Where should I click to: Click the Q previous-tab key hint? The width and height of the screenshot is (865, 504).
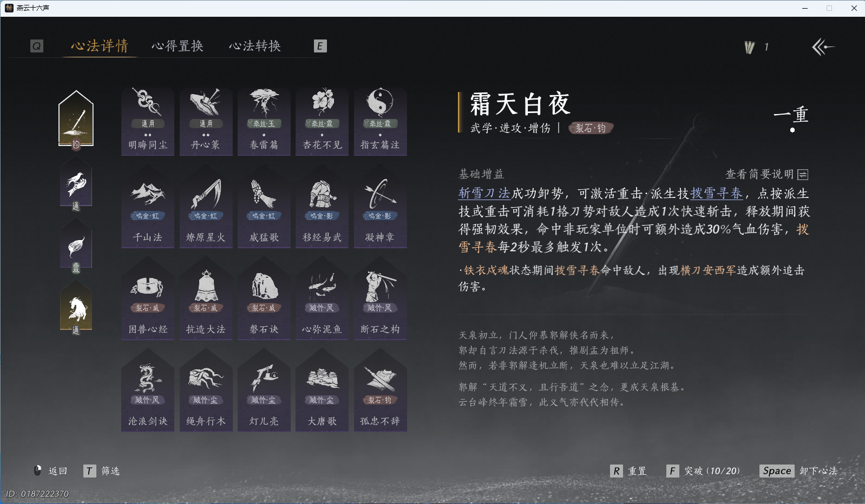pyautogui.click(x=37, y=46)
